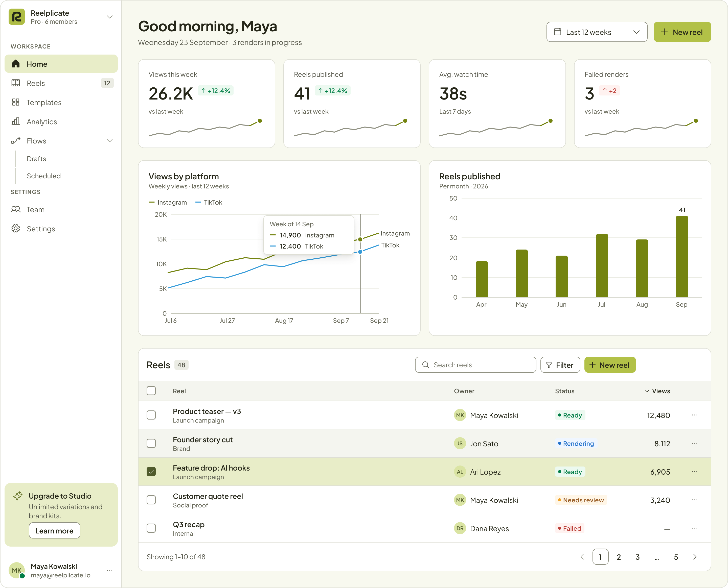728x588 pixels.
Task: Click the MK avatar in the sidebar footer
Action: click(17, 570)
